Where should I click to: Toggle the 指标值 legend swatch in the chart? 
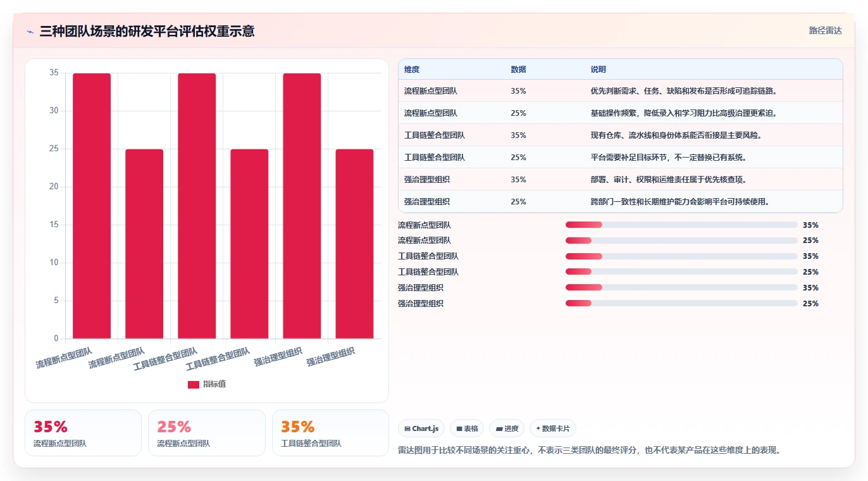(x=194, y=385)
